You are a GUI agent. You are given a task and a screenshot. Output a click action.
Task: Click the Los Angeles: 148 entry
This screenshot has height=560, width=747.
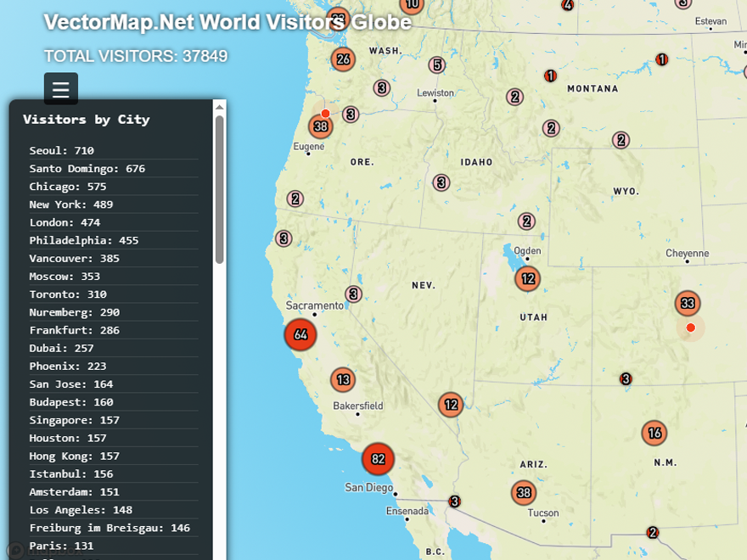(x=81, y=510)
